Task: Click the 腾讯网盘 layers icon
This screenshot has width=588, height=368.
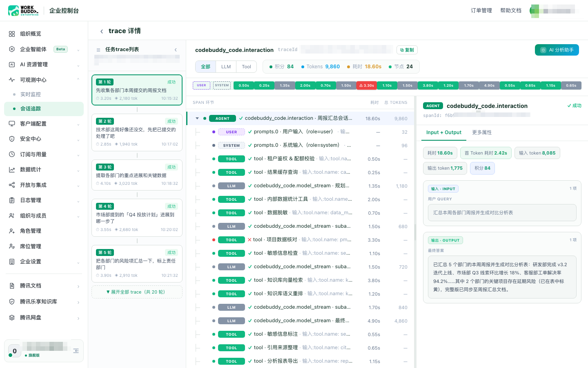Action: click(12, 318)
